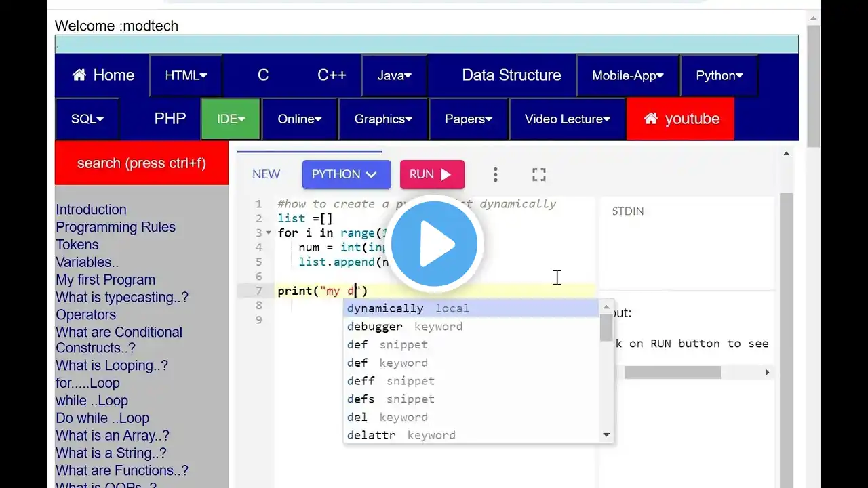This screenshot has width=868, height=488.
Task: Open the three-dot more options menu
Action: 495,175
